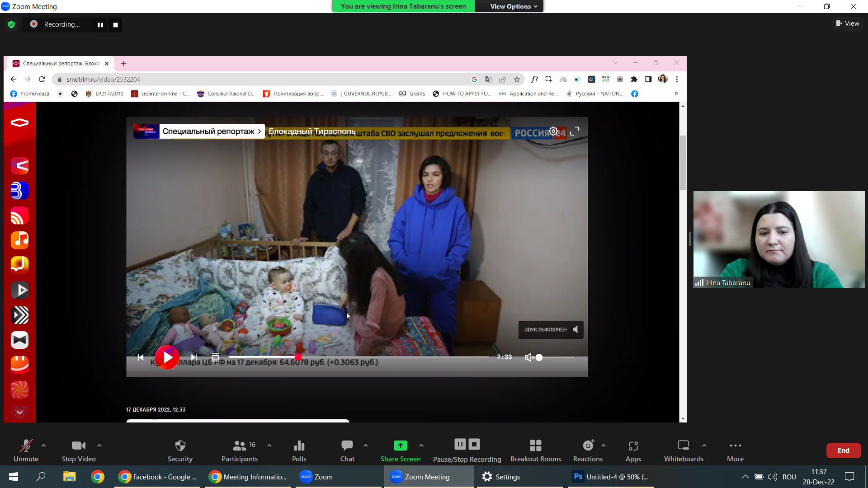868x488 pixels.
Task: Play the video with the red play button
Action: (x=167, y=357)
